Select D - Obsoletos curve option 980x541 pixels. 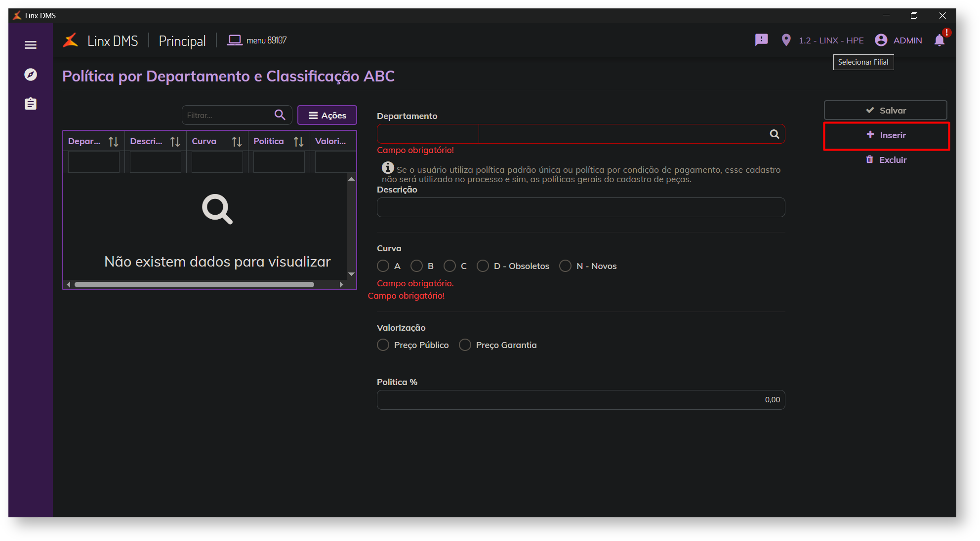(x=483, y=266)
